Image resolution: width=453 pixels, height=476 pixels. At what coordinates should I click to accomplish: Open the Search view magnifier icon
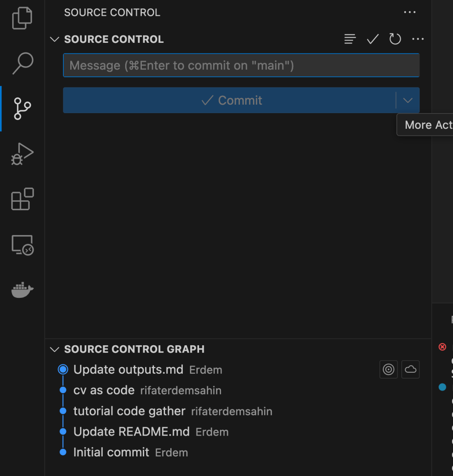(23, 63)
